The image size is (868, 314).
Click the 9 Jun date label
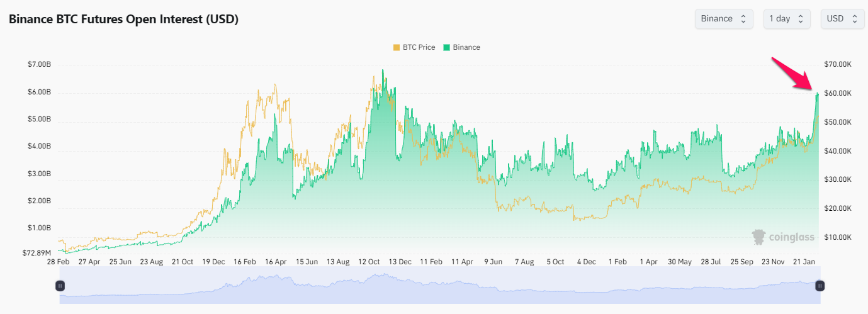pos(493,261)
